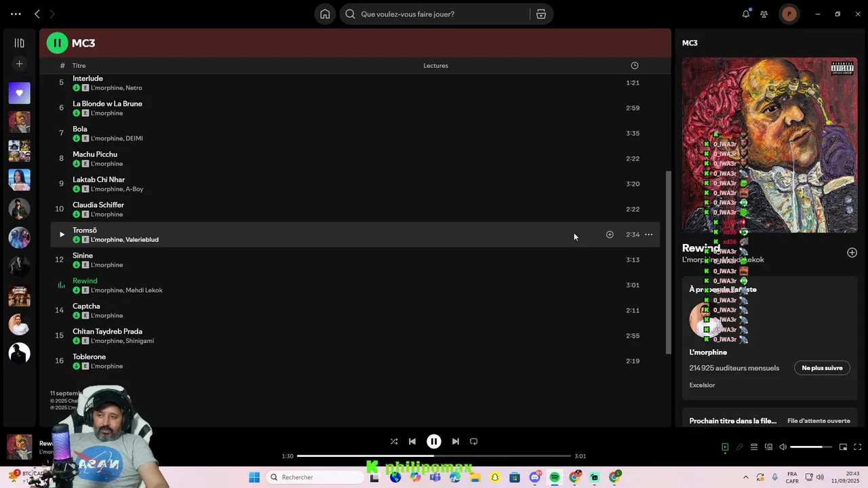
Task: Toggle shuffle playback
Action: coord(394,441)
